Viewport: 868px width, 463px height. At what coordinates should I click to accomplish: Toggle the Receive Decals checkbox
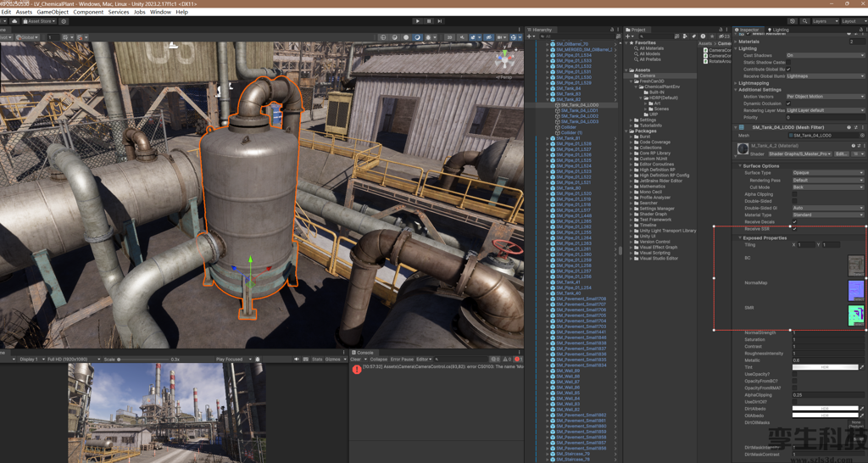pyautogui.click(x=794, y=221)
